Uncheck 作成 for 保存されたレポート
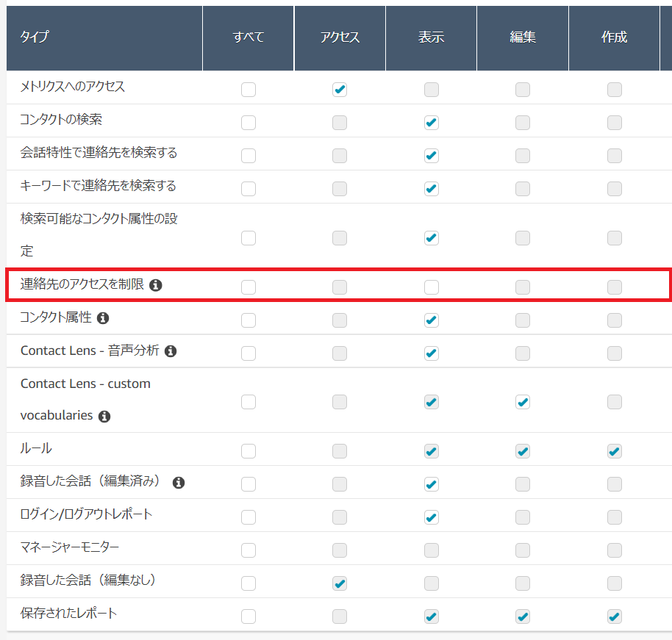This screenshot has width=672, height=640. pos(614,616)
